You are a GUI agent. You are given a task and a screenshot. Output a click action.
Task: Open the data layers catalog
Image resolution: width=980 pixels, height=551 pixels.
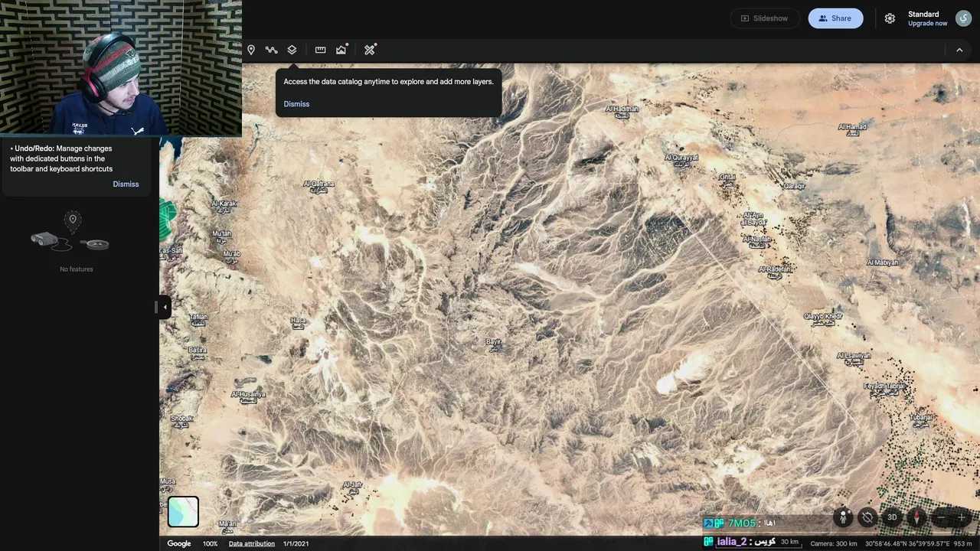[292, 50]
